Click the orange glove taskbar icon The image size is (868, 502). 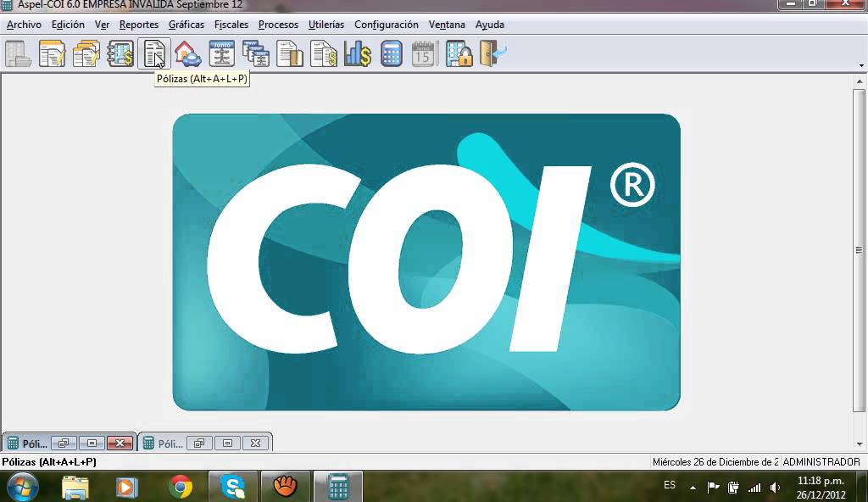click(286, 487)
